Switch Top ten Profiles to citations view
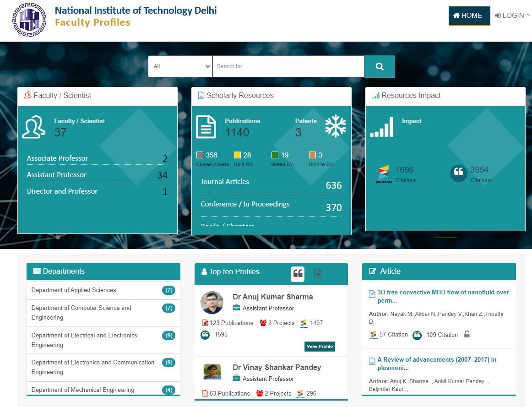 298,274
